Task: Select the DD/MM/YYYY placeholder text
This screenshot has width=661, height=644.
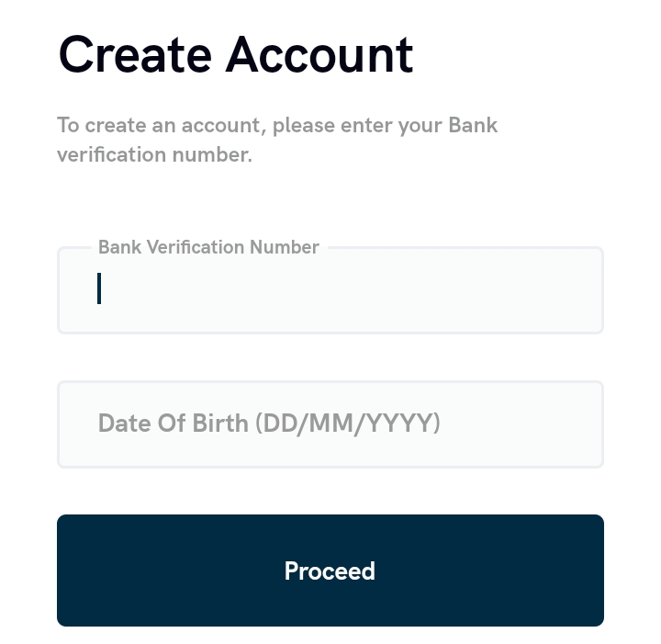Action: [348, 424]
